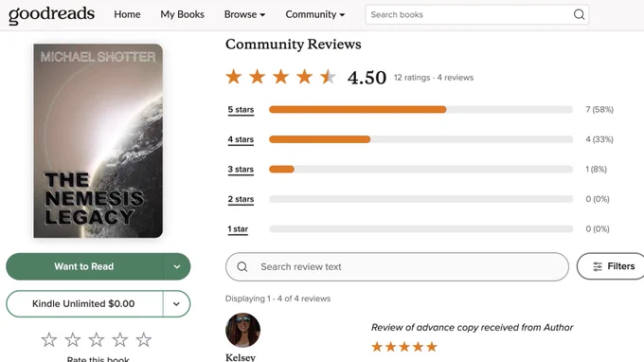Go to the Home menu item
The width and height of the screenshot is (644, 362).
pyautogui.click(x=127, y=14)
